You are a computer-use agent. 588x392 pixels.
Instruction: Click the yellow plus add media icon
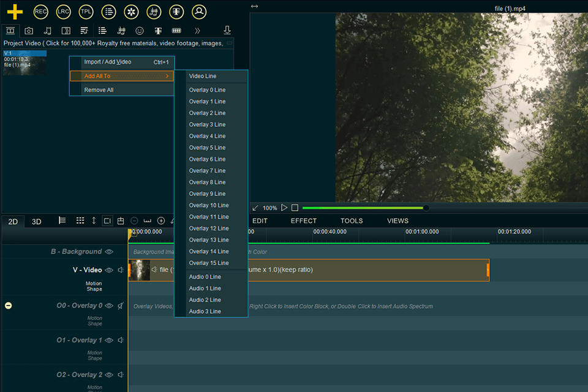15,12
